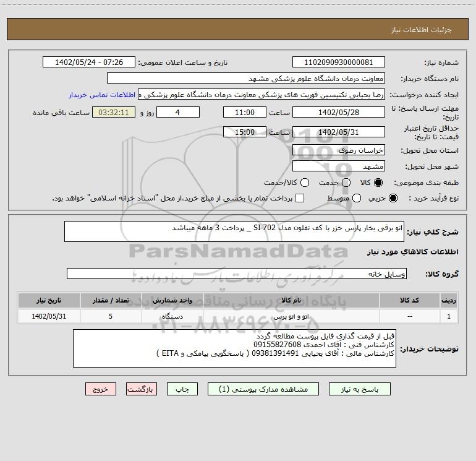Click the خروج exit button
The height and width of the screenshot is (461, 476).
101,389
